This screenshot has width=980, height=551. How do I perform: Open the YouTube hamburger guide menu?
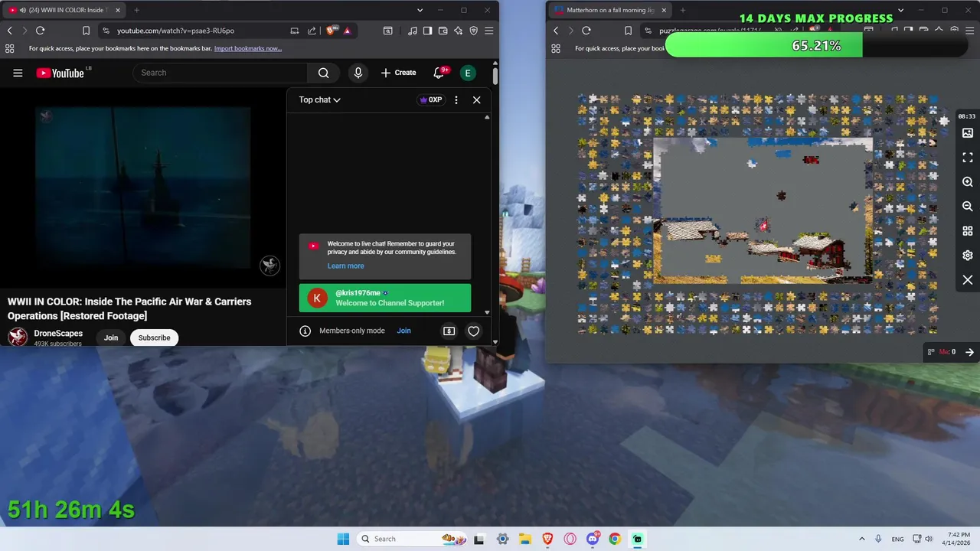pyautogui.click(x=18, y=73)
